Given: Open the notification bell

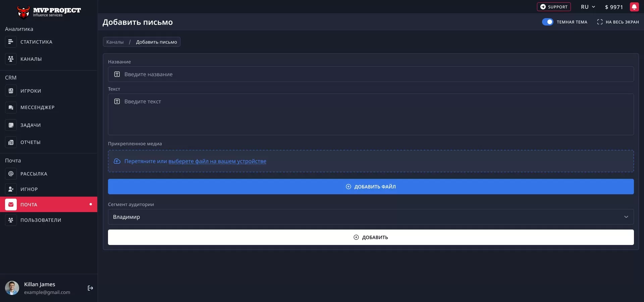Looking at the screenshot, I should [635, 7].
